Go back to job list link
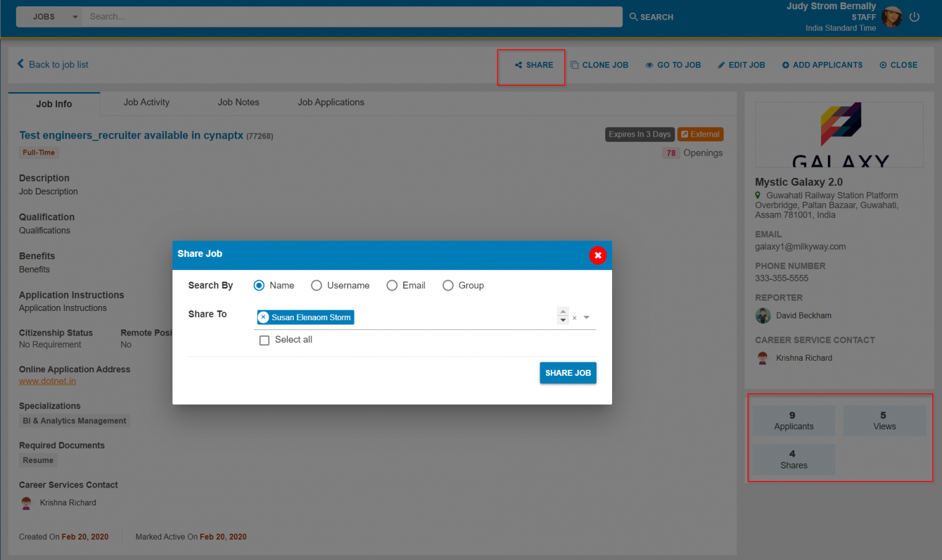Screen dimensions: 942x560 53,64
